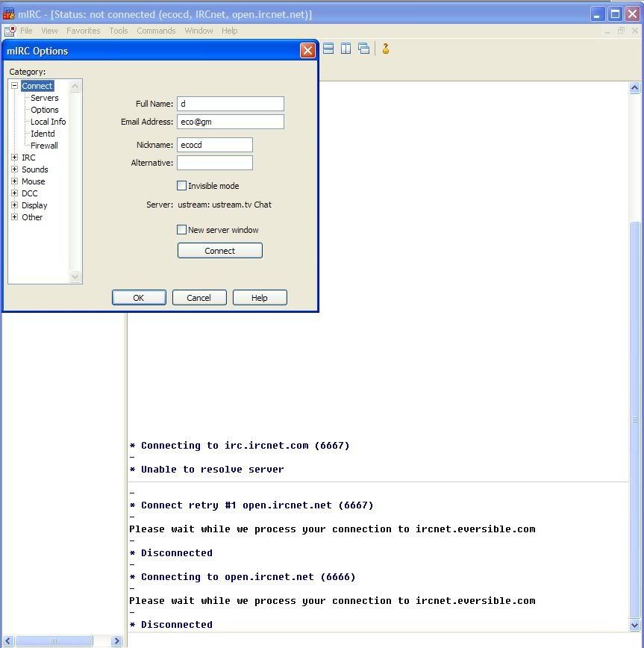644x648 pixels.
Task: Click the tile vertically toolbar icon
Action: [x=346, y=49]
